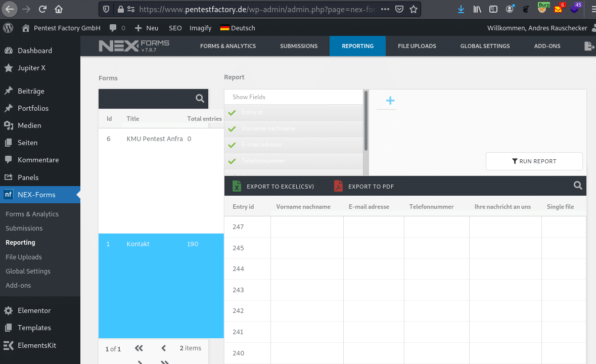Viewport: 596px width, 364px height.
Task: Open Submissions submenu link in sidebar
Action: click(24, 229)
